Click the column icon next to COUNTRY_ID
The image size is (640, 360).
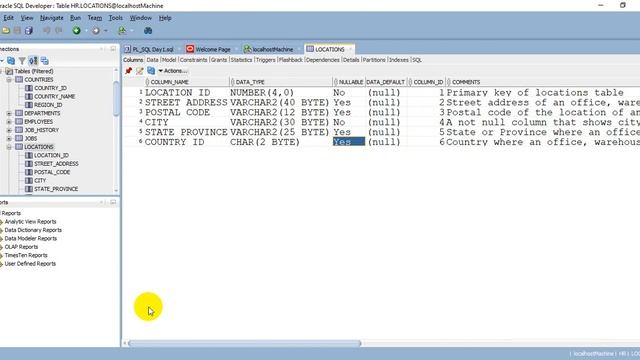pos(29,88)
